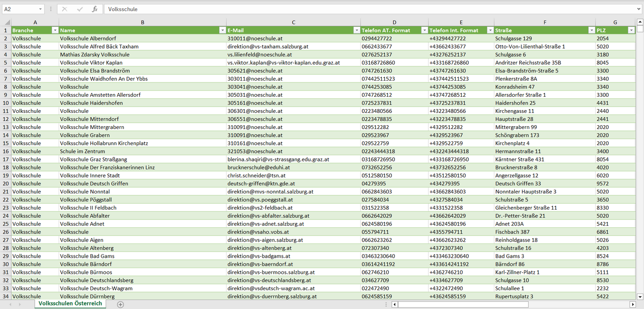Select the cell containing Volksschule Nonntal
This screenshot has width=644, height=309.
pyautogui.click(x=85, y=192)
